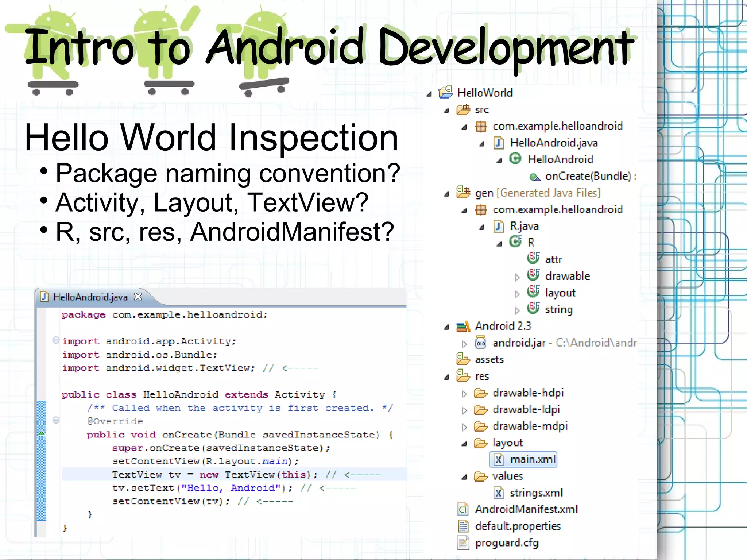Screen dimensions: 747x560
Task: Expand the android.jar node
Action: tap(464, 344)
